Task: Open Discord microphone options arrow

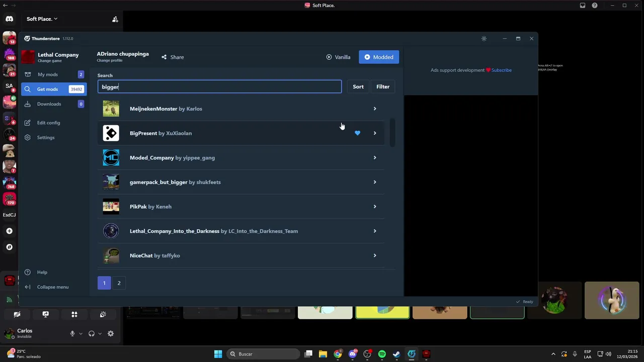Action: click(x=80, y=334)
